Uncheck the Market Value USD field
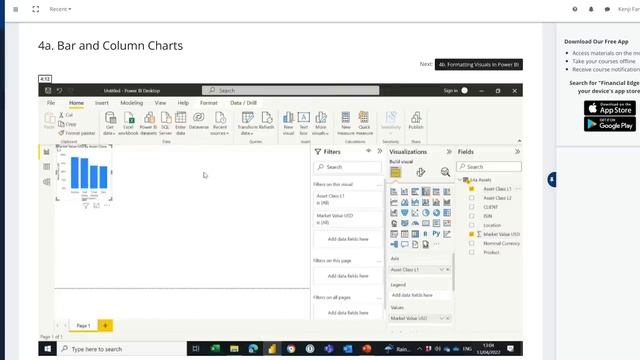This screenshot has width=640, height=360. (472, 234)
